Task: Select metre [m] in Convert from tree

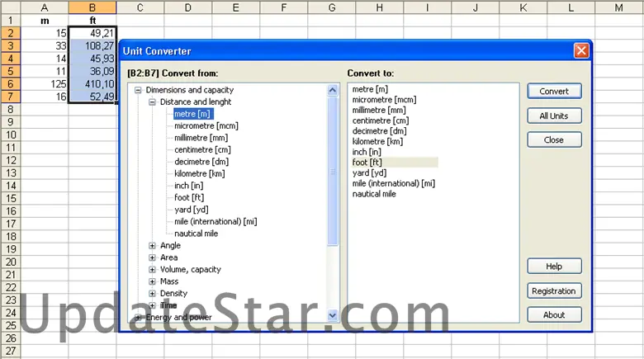Action: pyautogui.click(x=192, y=114)
